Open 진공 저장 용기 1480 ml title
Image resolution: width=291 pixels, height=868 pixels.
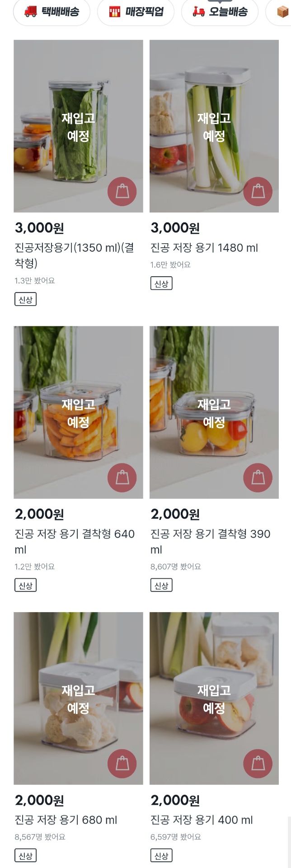(x=204, y=248)
